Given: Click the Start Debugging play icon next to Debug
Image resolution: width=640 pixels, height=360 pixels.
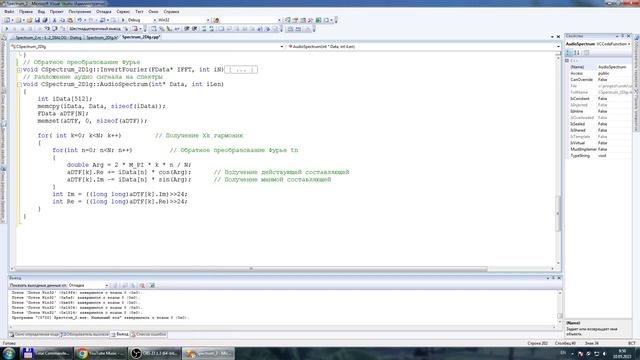Looking at the screenshot, I should pyautogui.click(x=123, y=20).
